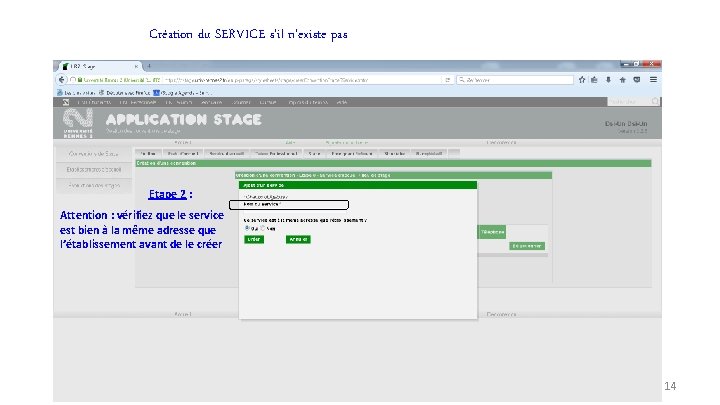Open 'Conventions de Stage' in left sidebar

93,154
